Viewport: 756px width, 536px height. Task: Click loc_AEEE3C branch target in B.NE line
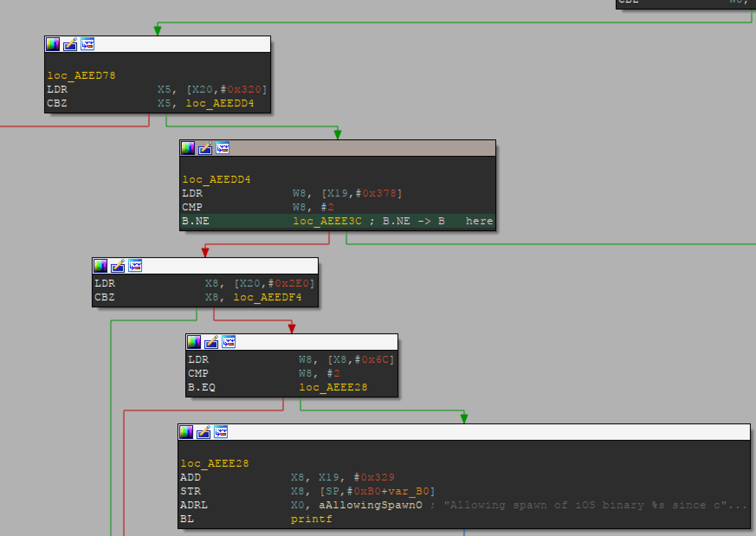[x=327, y=221]
